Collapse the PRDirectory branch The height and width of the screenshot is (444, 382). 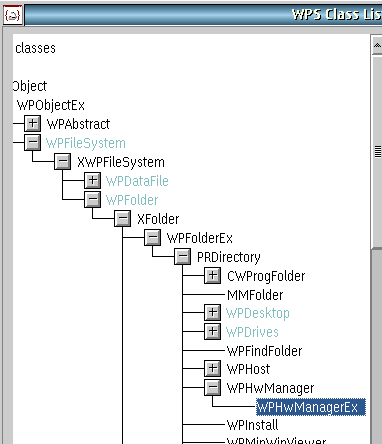tap(183, 257)
